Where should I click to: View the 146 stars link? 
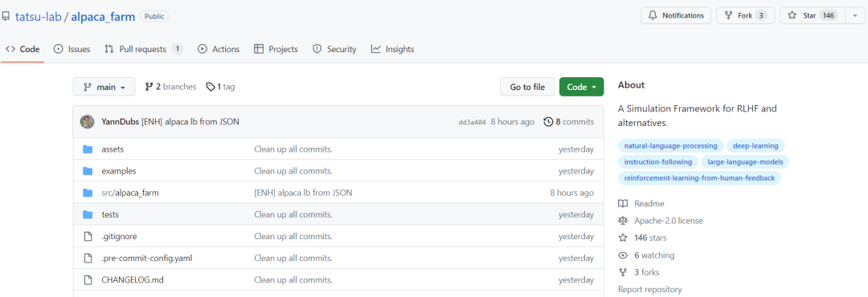click(x=650, y=238)
